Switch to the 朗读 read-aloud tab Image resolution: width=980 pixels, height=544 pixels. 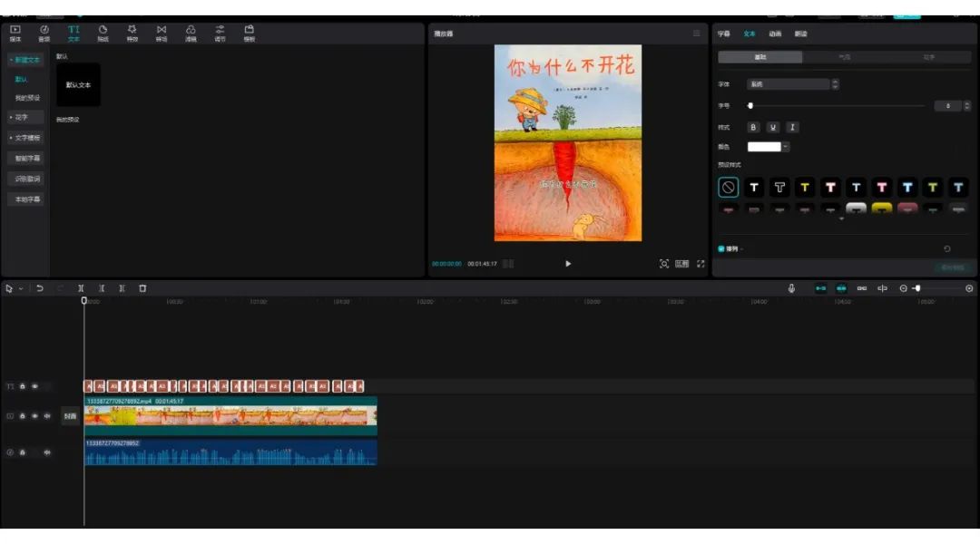pyautogui.click(x=800, y=34)
